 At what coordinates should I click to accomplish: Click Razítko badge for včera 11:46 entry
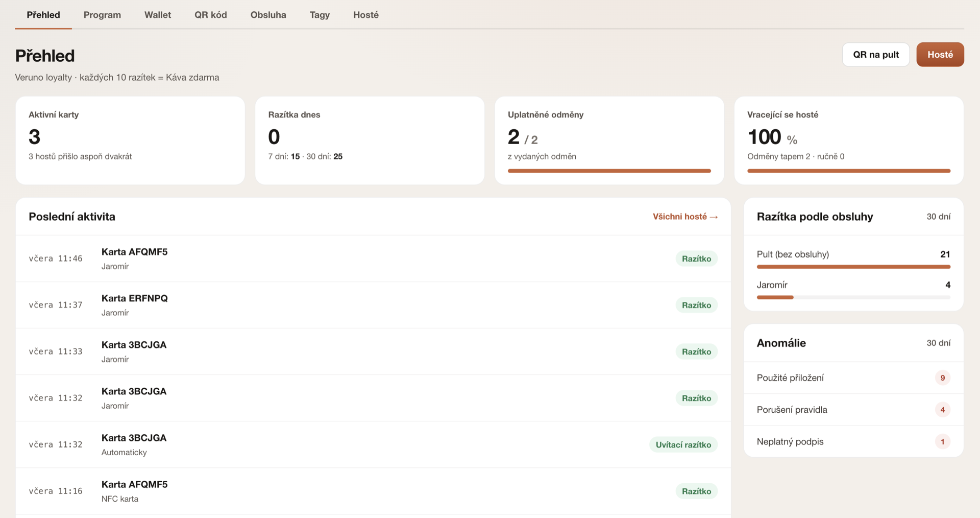697,258
